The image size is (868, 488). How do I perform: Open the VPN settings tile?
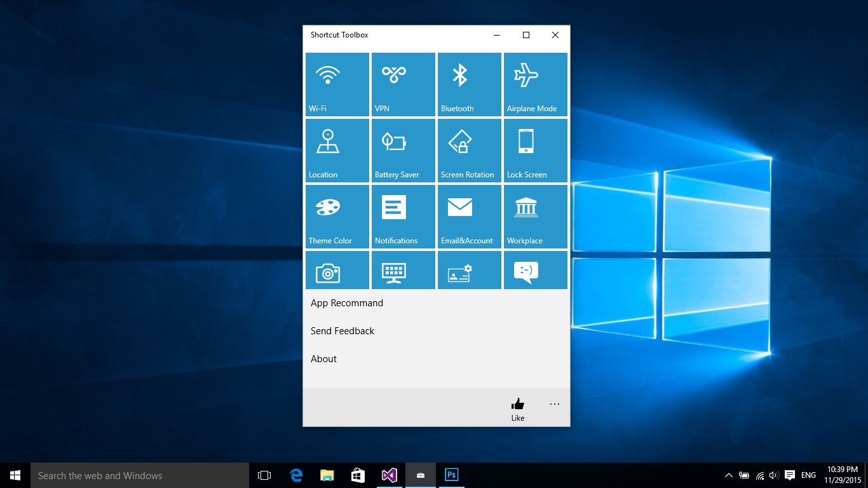pyautogui.click(x=403, y=85)
